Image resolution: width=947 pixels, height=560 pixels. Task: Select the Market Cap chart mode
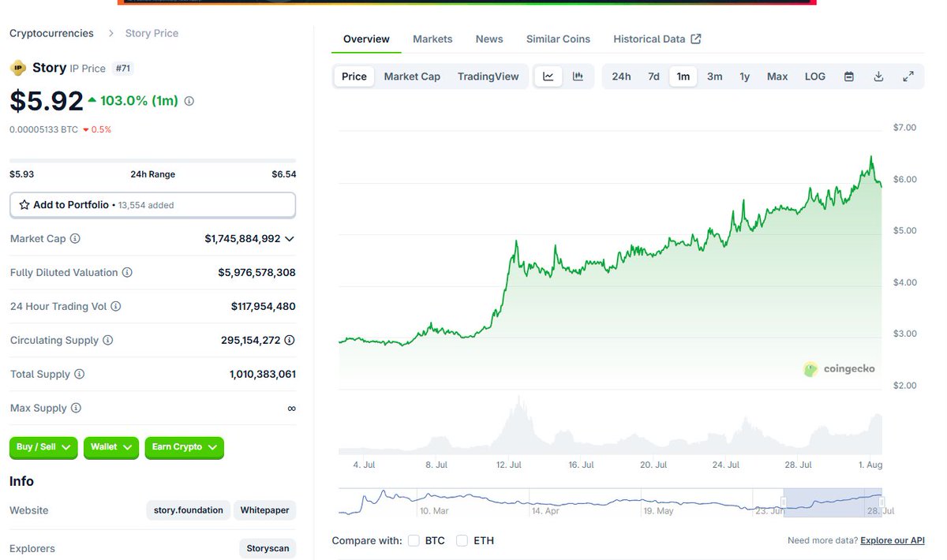click(x=412, y=77)
